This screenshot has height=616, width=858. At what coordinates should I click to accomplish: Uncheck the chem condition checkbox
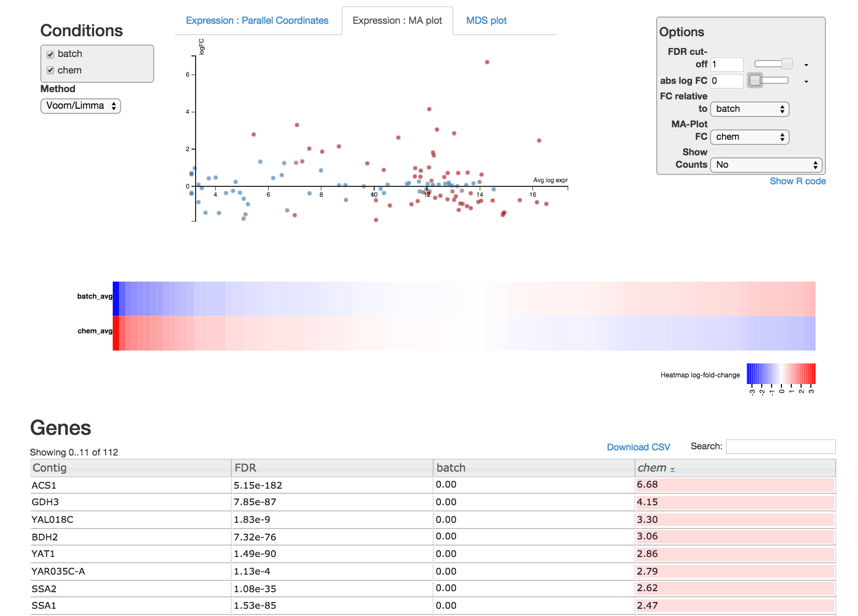point(50,70)
